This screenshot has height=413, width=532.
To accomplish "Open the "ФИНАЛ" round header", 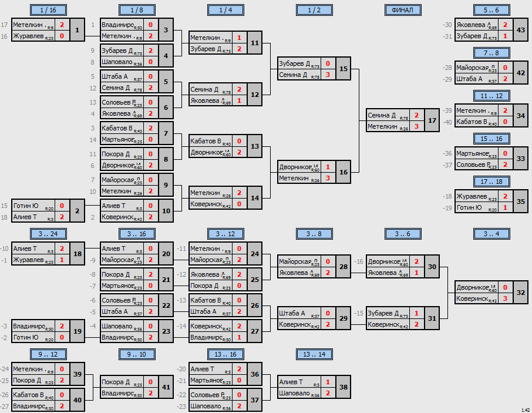I will tap(403, 10).
